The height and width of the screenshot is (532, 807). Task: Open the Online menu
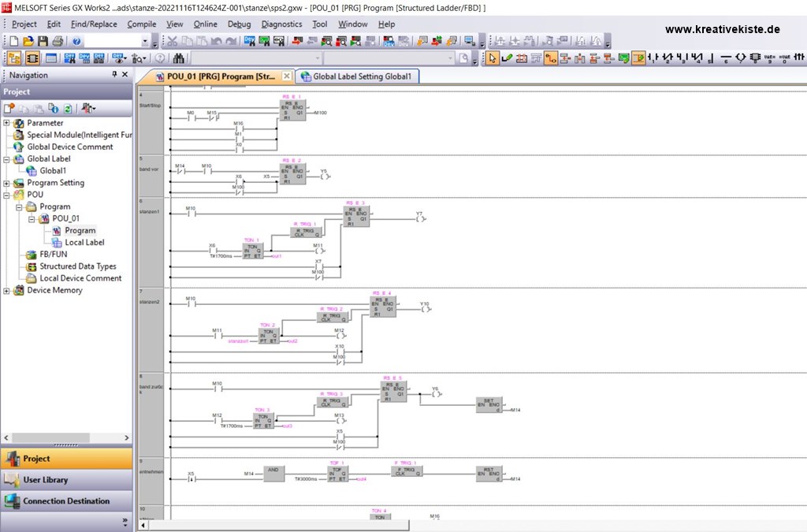pos(206,24)
